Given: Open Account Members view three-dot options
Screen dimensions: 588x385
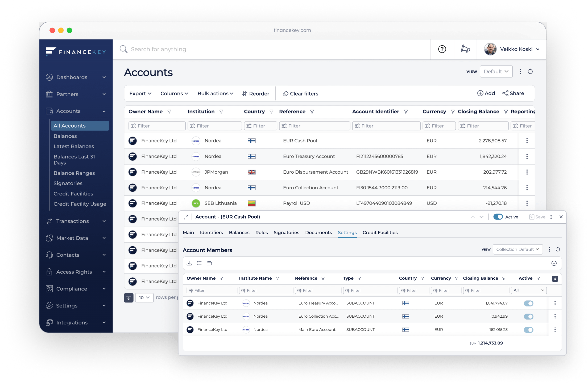Looking at the screenshot, I should point(549,249).
